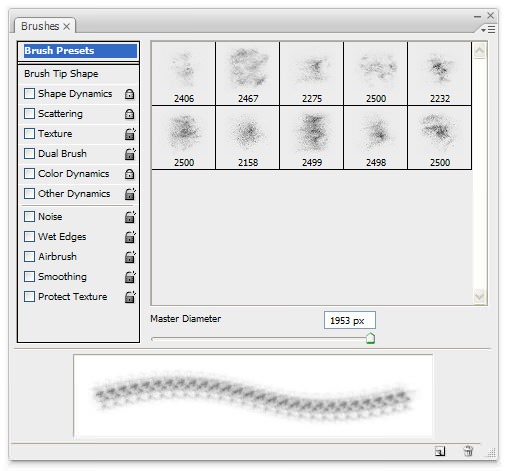Open Dual Brush settings label
Viewport: 506px width, 471px height.
(x=62, y=154)
